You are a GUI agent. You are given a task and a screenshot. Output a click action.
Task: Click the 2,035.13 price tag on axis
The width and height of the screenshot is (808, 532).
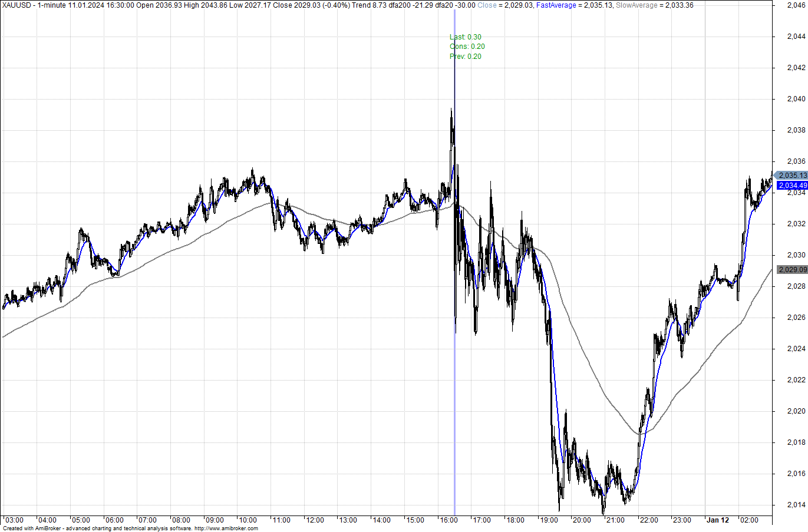tap(790, 176)
